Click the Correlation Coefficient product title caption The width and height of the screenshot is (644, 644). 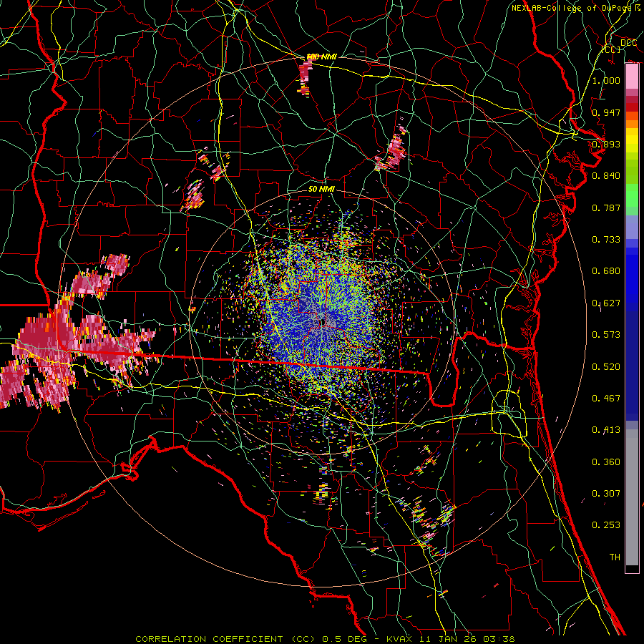[x=325, y=639]
